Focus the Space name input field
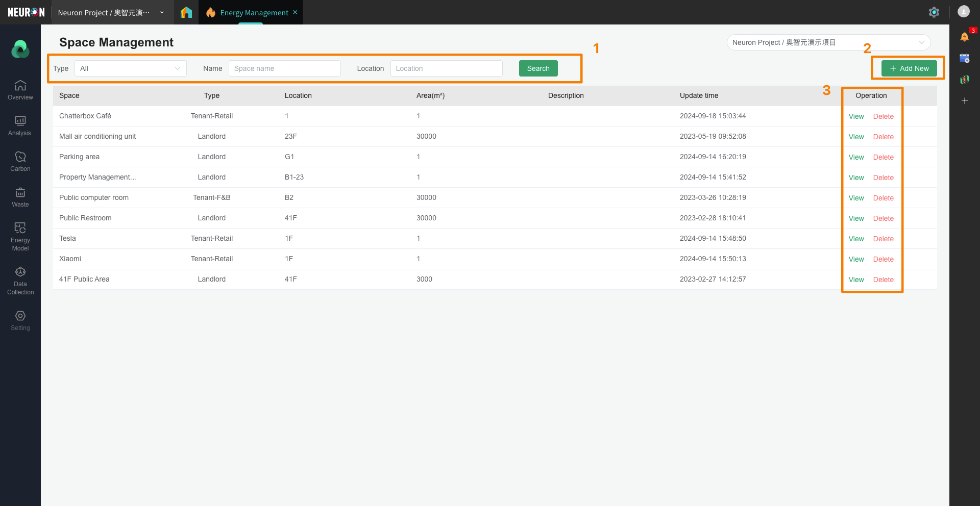Screen dimensions: 980x506 (x=284, y=68)
